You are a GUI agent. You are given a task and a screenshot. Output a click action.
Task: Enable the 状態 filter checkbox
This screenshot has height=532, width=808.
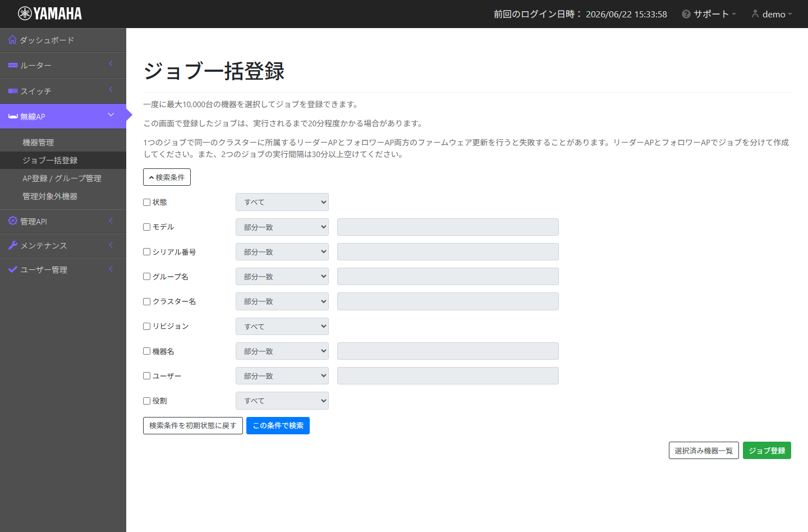[x=146, y=202]
